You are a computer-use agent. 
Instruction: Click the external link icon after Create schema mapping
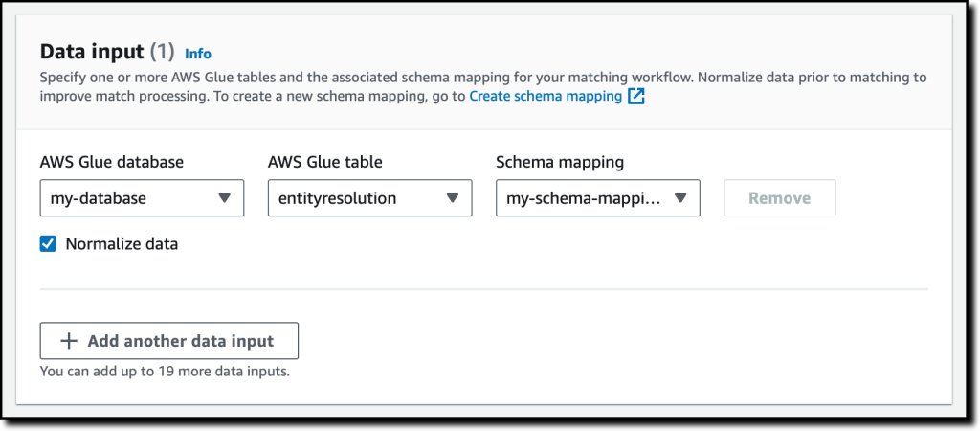(636, 97)
